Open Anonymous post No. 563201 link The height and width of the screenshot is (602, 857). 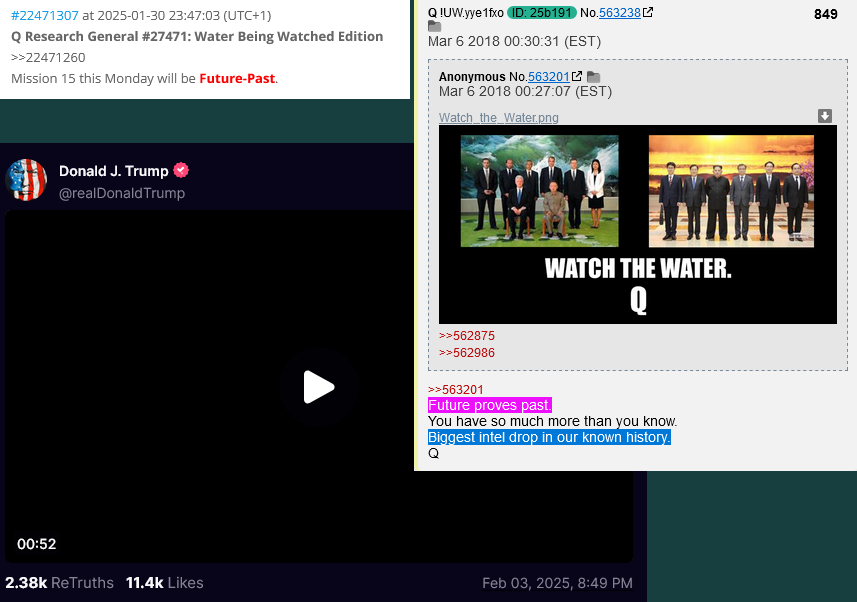click(x=549, y=77)
